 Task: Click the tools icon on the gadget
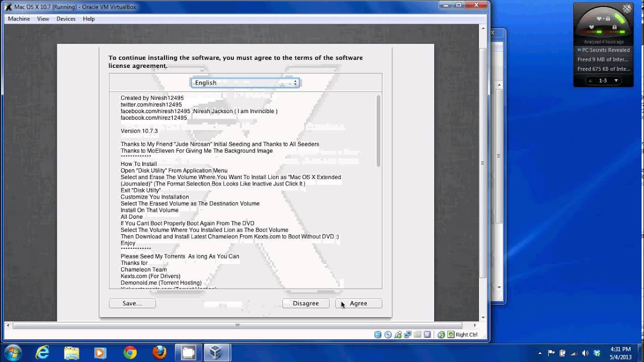(x=627, y=9)
